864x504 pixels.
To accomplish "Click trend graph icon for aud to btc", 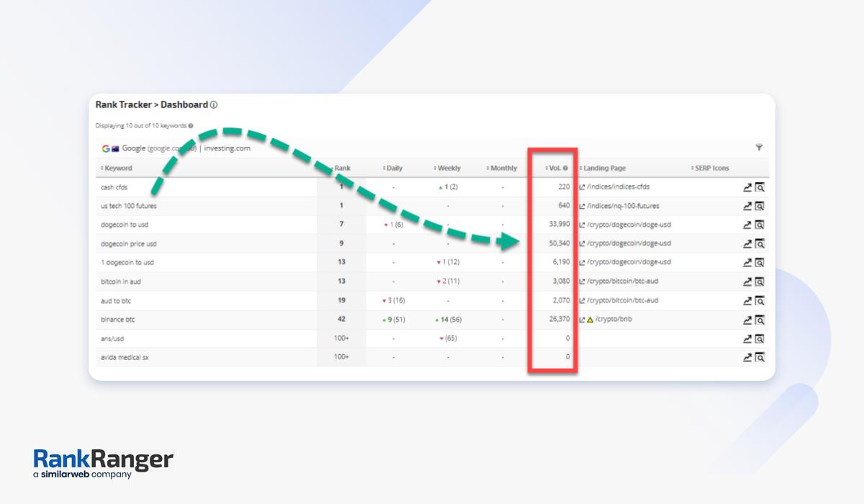I will tap(747, 301).
